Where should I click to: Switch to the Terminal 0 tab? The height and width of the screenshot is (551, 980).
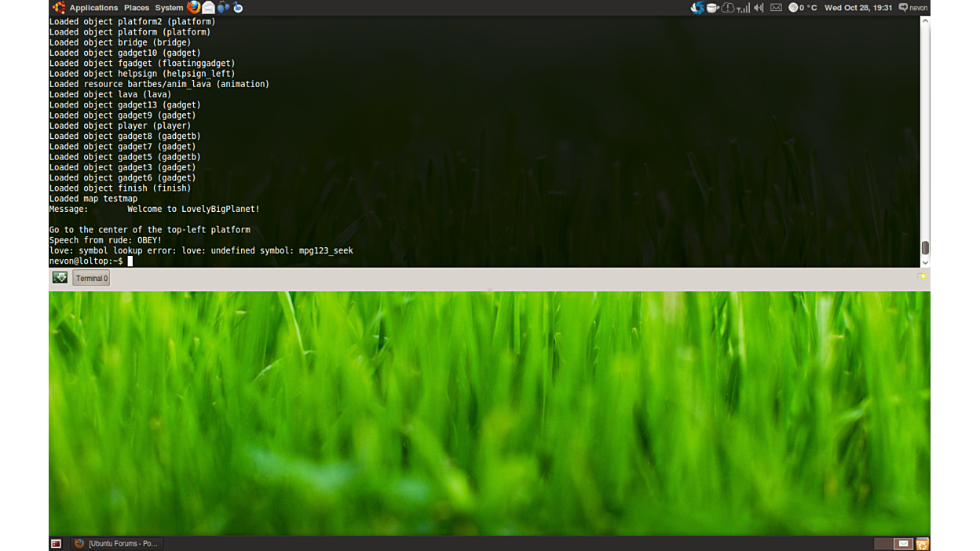91,278
